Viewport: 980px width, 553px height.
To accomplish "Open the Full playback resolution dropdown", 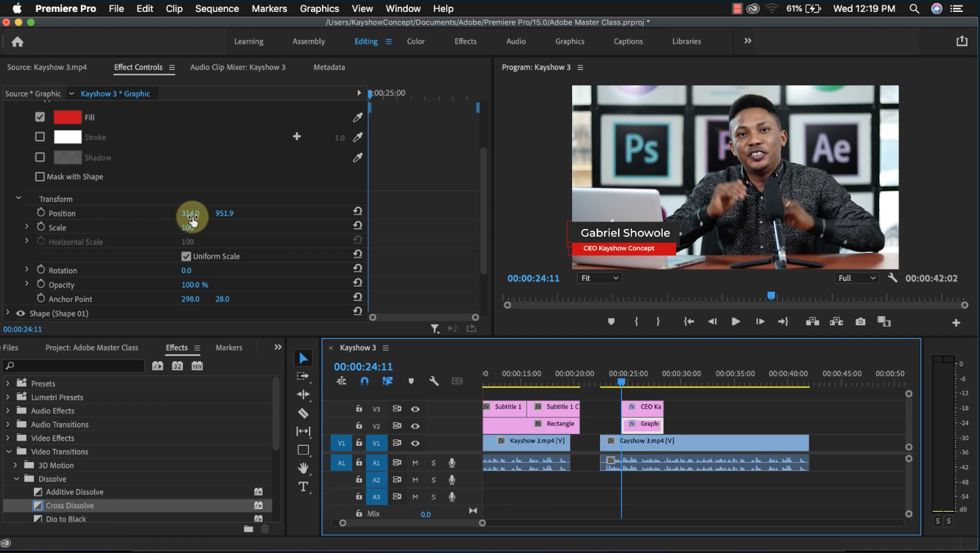I will 858,278.
